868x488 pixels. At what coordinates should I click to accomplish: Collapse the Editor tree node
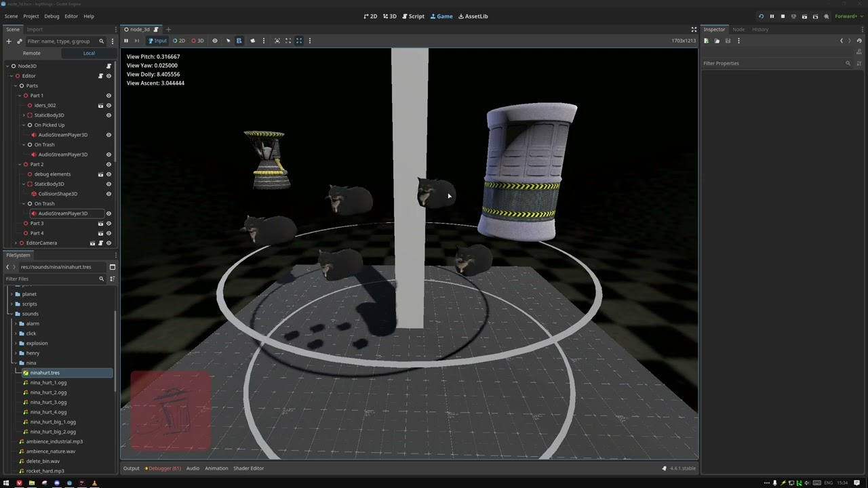click(11, 76)
